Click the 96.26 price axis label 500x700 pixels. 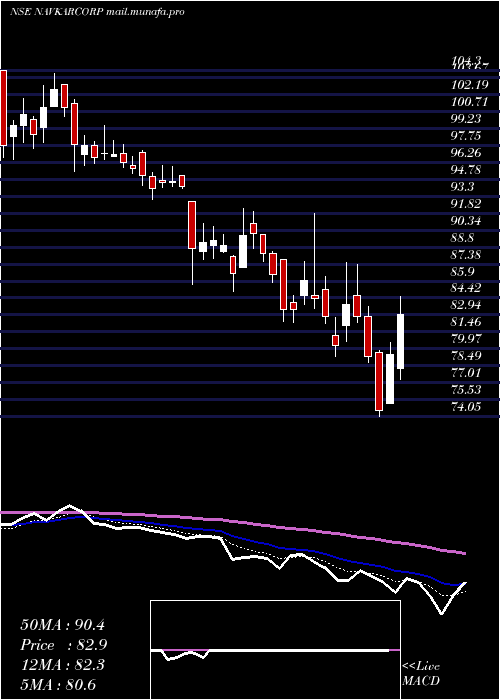467,153
